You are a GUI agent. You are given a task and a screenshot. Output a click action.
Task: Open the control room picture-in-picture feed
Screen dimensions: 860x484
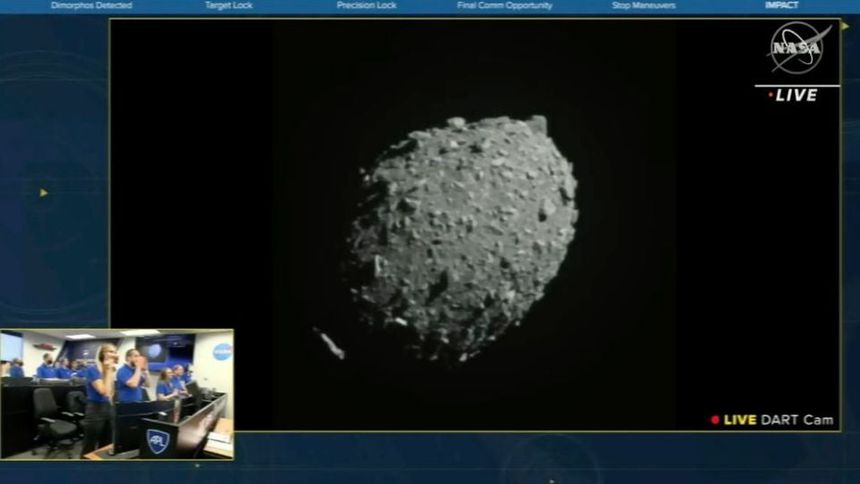point(117,394)
